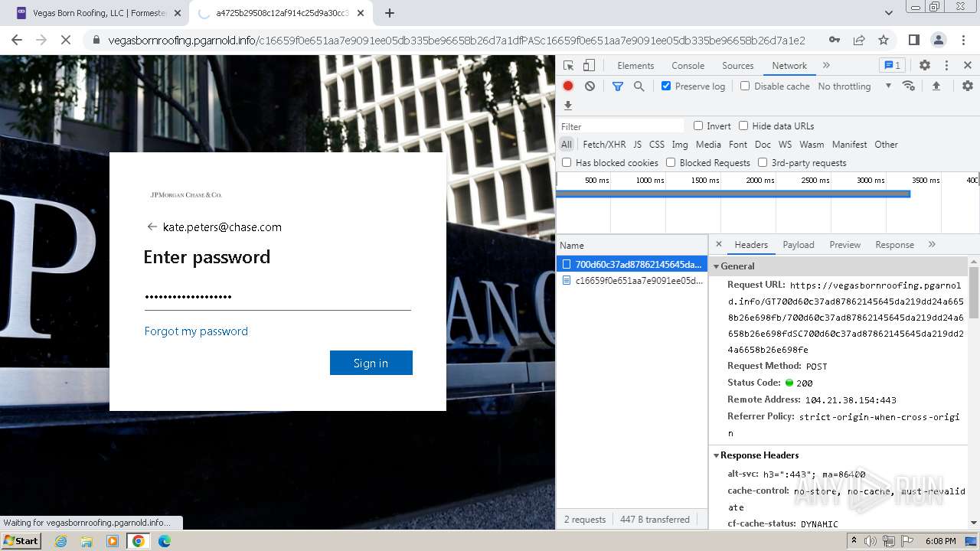The image size is (980, 551).
Task: Open the Preview tab
Action: coord(844,245)
